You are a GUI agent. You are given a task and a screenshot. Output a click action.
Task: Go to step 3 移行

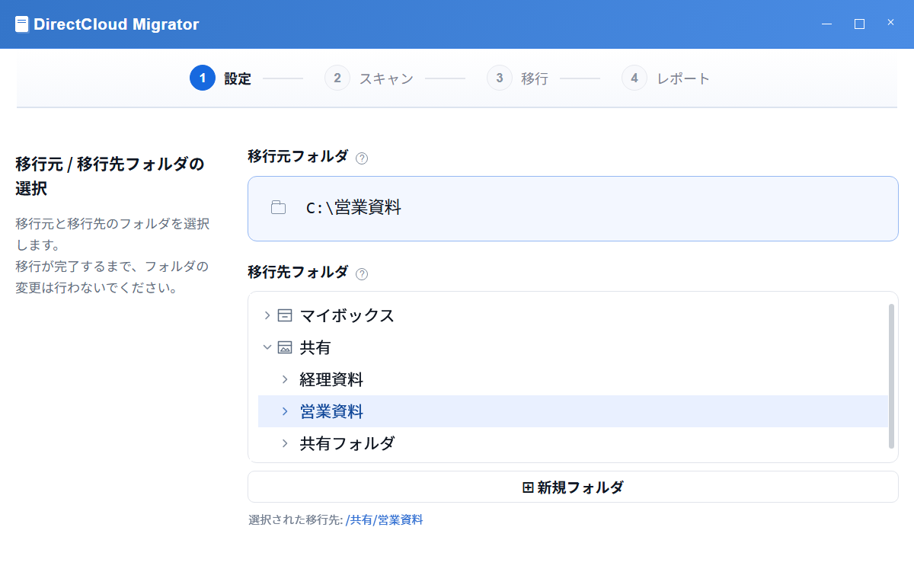pyautogui.click(x=517, y=78)
